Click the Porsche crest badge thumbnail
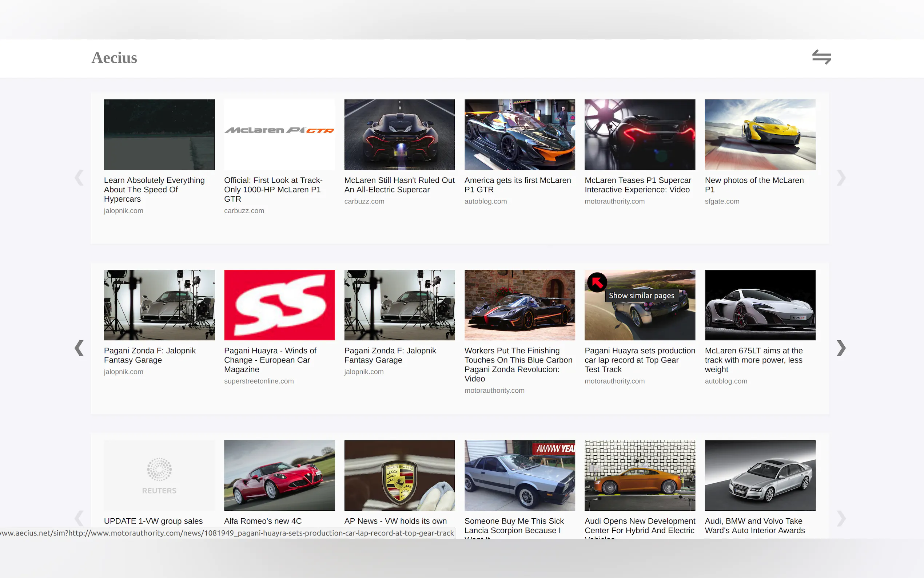Viewport: 924px width, 578px height. tap(399, 476)
